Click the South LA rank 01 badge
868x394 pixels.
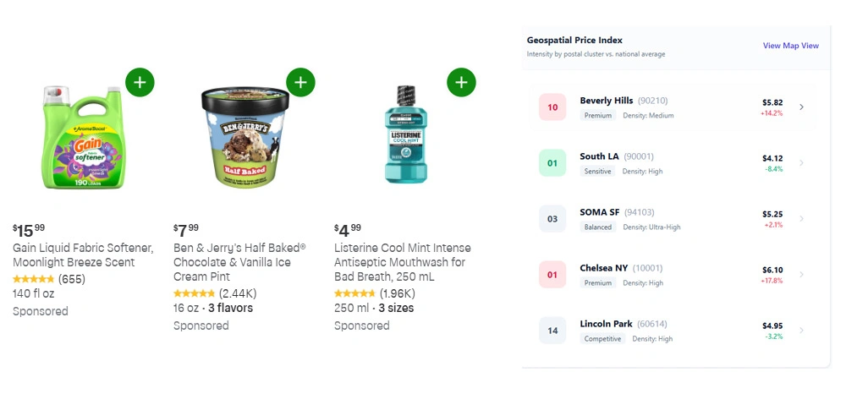click(x=552, y=163)
